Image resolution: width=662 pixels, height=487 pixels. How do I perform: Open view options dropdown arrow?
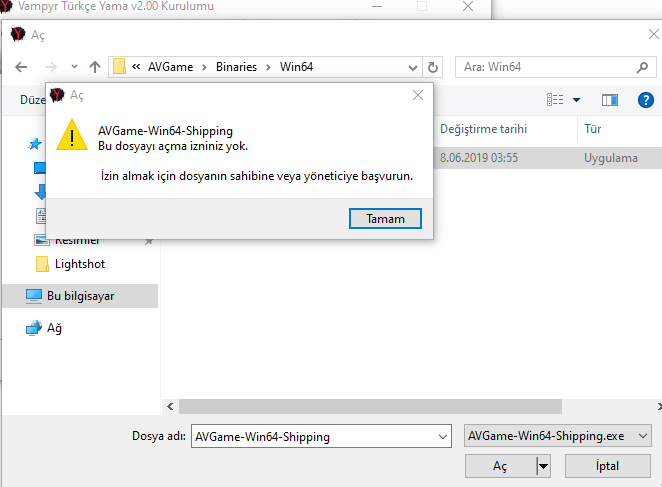coord(576,100)
